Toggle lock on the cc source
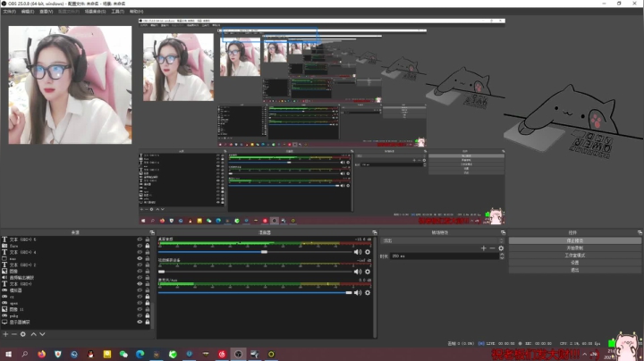This screenshot has height=361, width=644. tap(148, 296)
